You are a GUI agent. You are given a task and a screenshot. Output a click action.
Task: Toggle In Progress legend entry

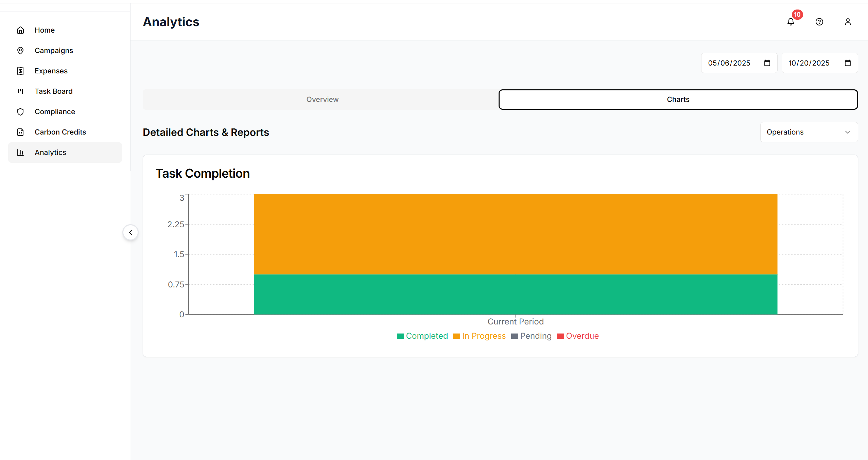[480, 336]
